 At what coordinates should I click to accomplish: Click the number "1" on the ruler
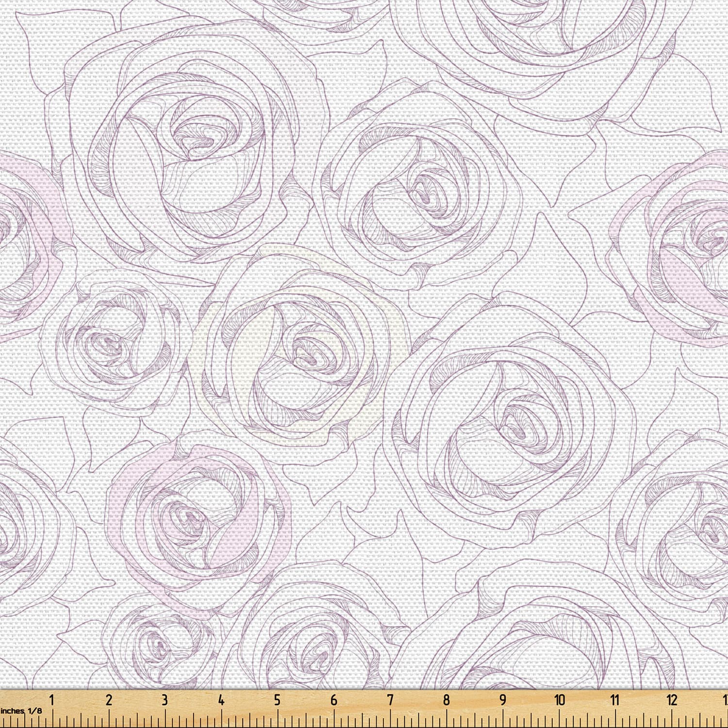[x=51, y=700]
